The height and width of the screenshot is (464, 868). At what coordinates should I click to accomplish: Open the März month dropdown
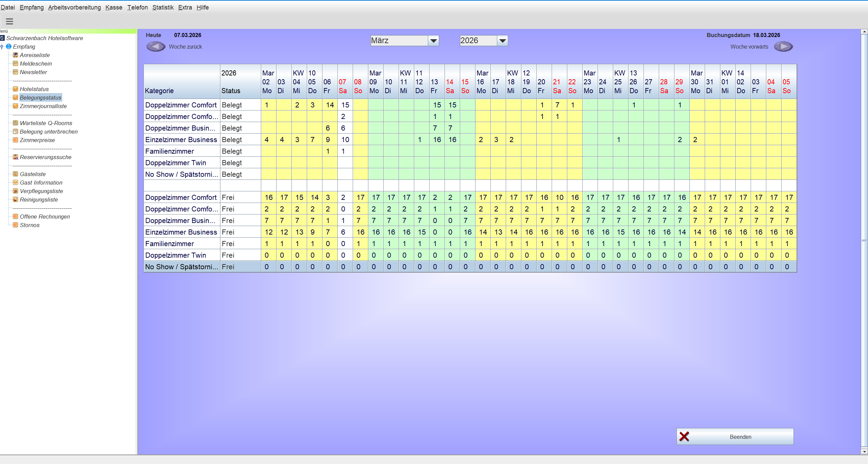click(x=433, y=40)
